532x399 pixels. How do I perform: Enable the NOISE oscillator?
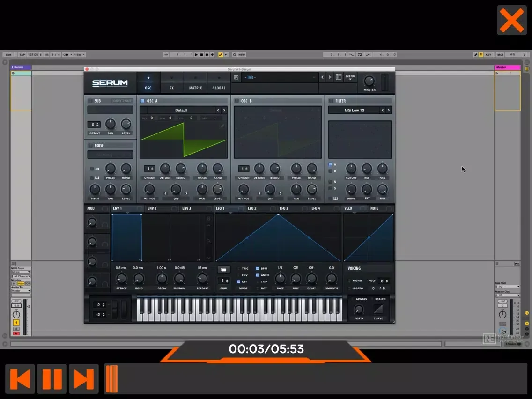pyautogui.click(x=90, y=146)
